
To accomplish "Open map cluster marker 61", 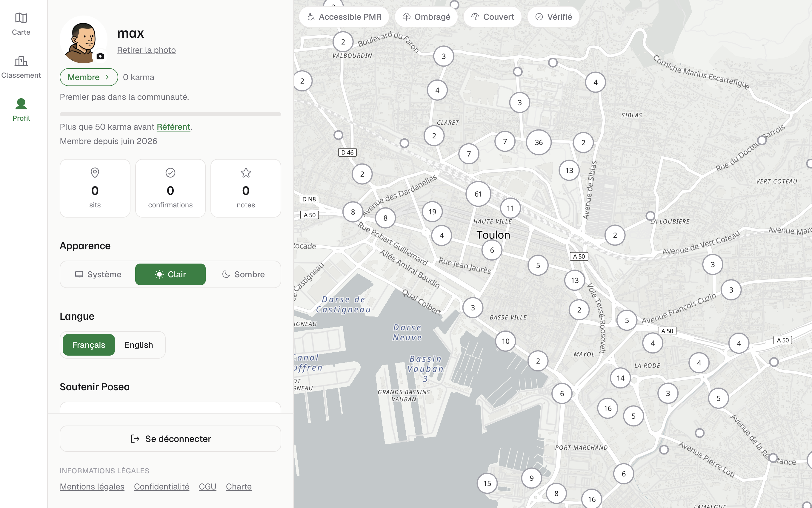I will click(x=478, y=194).
